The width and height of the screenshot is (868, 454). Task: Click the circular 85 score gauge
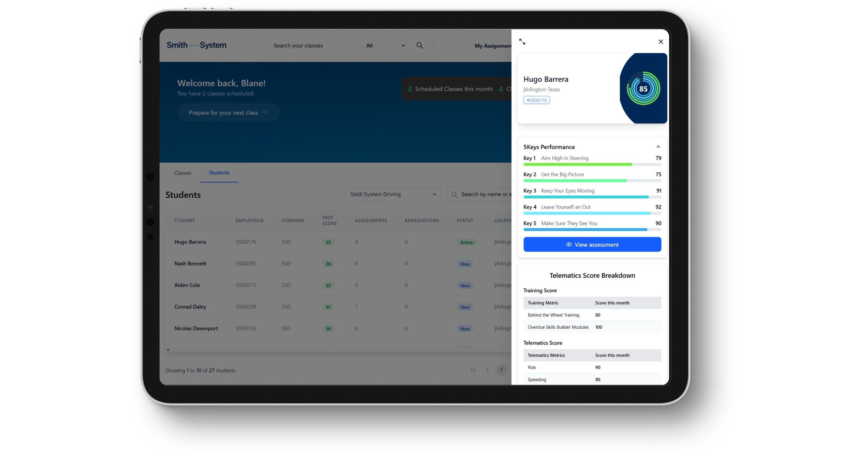pos(643,89)
